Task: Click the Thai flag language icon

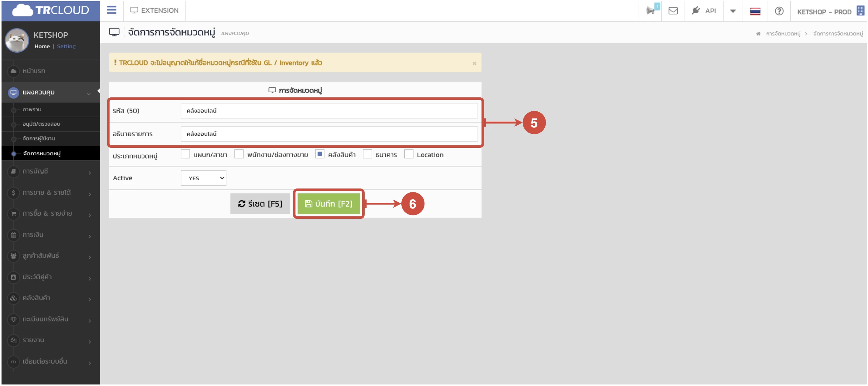Action: click(755, 11)
